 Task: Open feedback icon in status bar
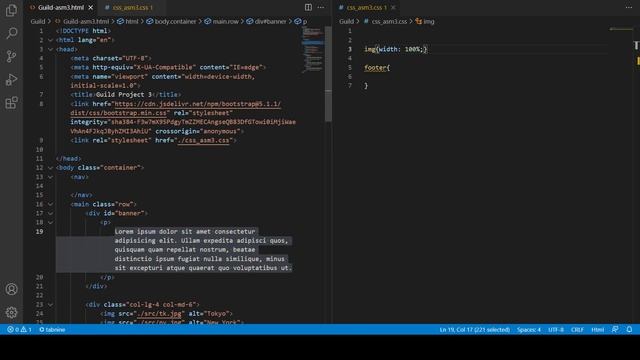(x=615, y=329)
